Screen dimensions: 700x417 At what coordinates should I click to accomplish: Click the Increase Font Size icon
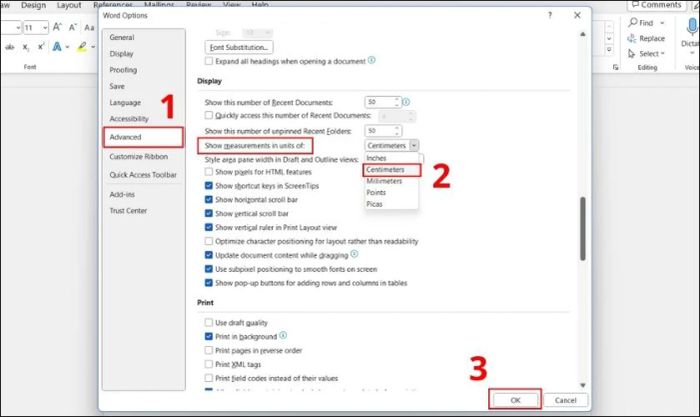[57, 27]
